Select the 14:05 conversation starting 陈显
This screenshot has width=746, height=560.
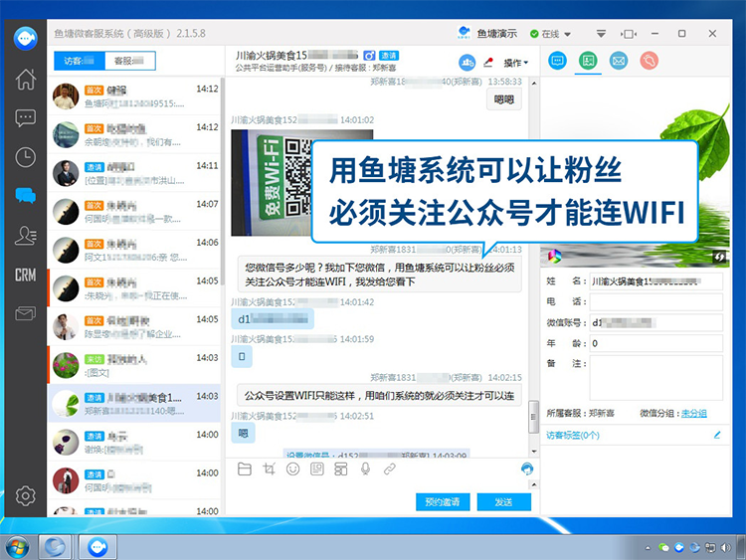pyautogui.click(x=135, y=326)
